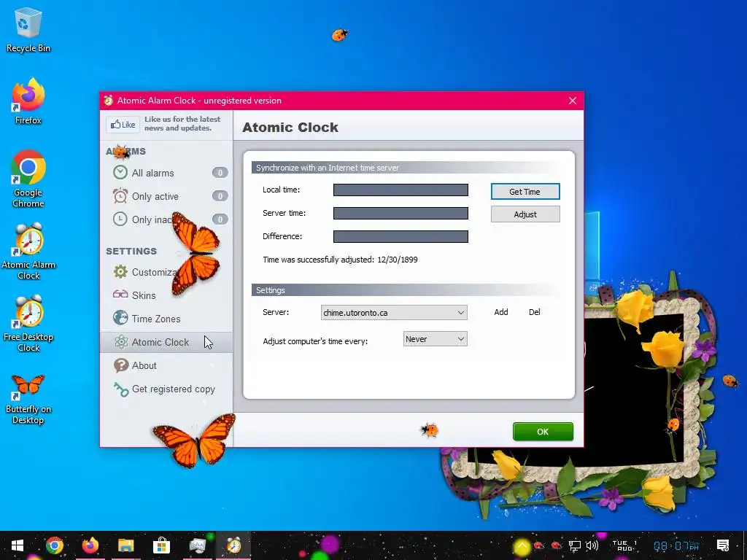Click the alarm clock icon in the title bar
747x560 pixels.
(109, 101)
